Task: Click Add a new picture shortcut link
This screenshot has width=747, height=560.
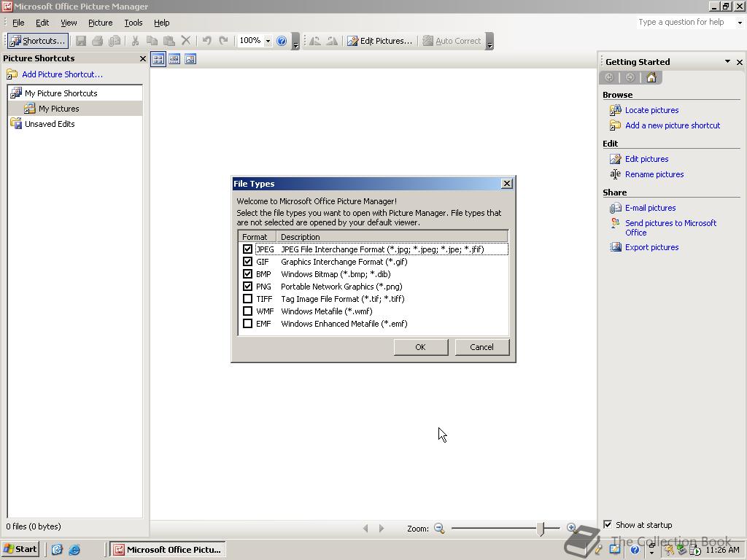Action: pos(673,125)
